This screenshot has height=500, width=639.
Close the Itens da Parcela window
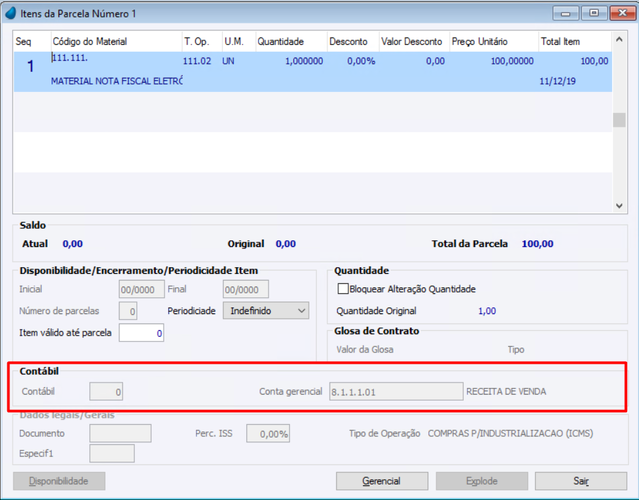coord(622,13)
